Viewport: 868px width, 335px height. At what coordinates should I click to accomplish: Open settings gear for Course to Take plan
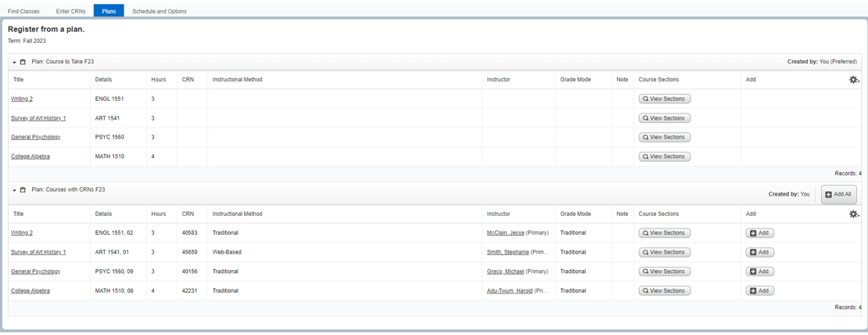[x=854, y=80]
